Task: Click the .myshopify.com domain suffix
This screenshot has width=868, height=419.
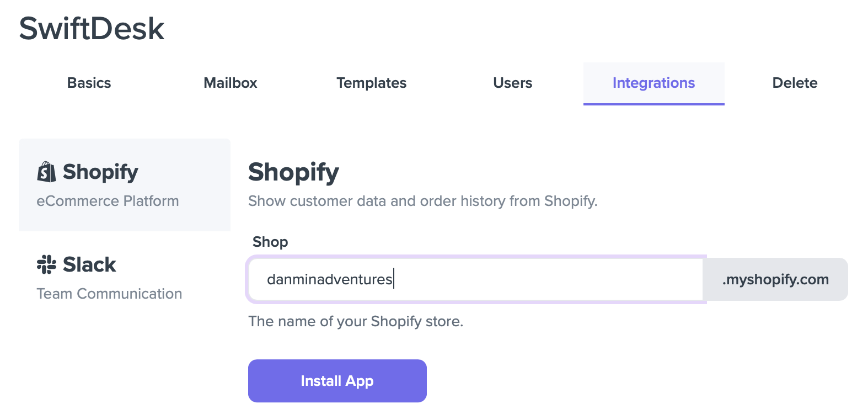Action: (x=775, y=279)
